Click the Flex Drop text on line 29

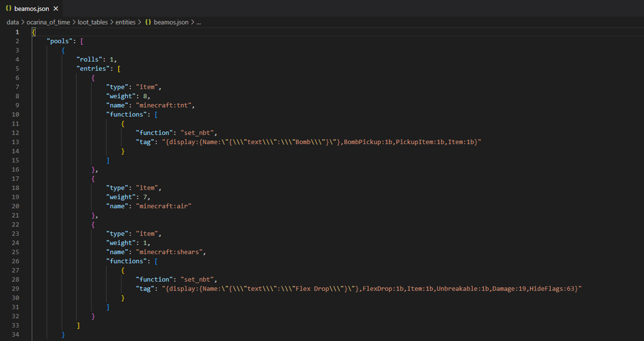pyautogui.click(x=312, y=289)
